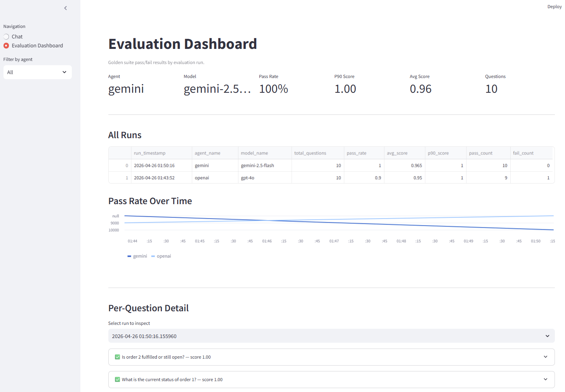Click the row index 0 cell
This screenshot has width=565, height=392.
coord(120,165)
